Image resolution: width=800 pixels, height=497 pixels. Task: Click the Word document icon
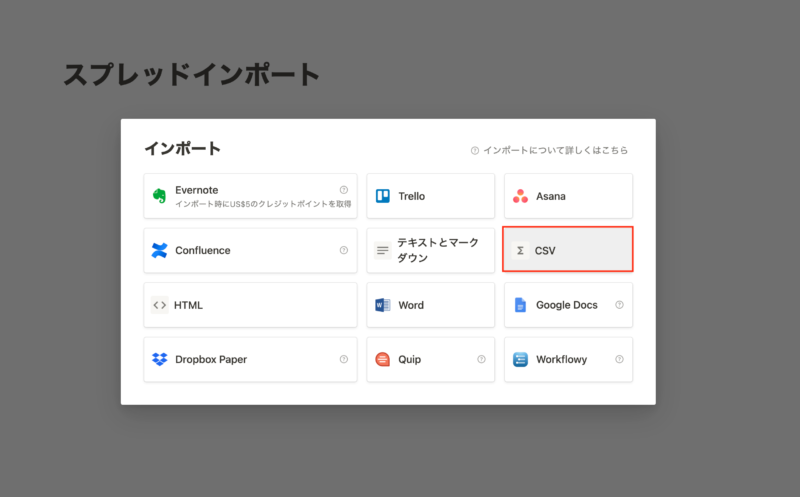coord(383,305)
